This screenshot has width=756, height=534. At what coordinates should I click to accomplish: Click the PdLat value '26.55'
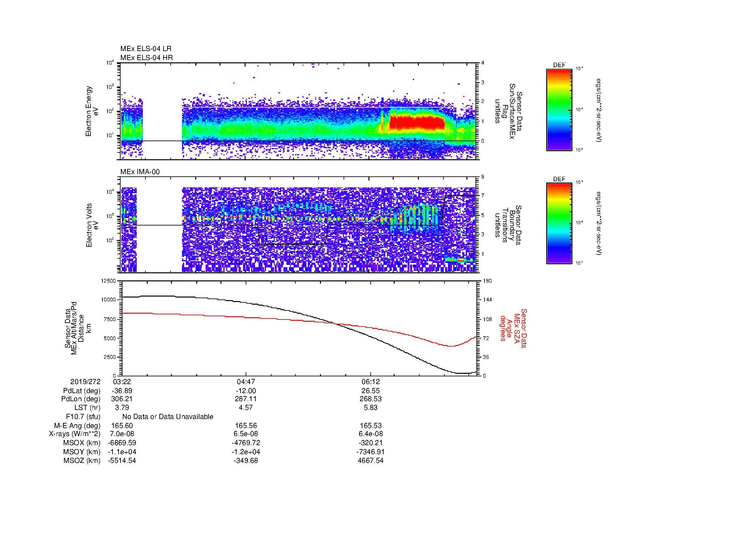[370, 391]
